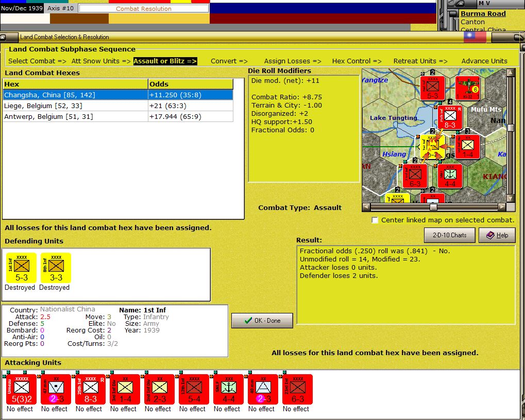Click the HQ support:+1.50 line
Image resolution: width=525 pixels, height=420 pixels.
[282, 122]
